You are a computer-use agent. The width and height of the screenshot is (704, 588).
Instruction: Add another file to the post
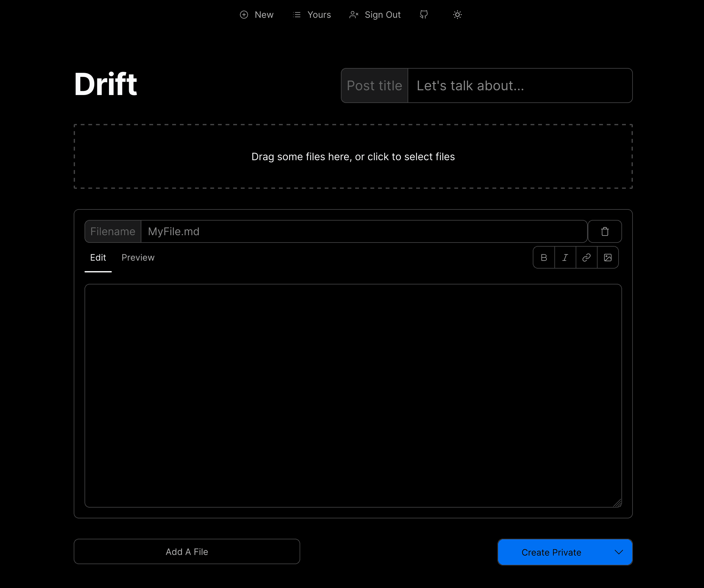pos(187,551)
